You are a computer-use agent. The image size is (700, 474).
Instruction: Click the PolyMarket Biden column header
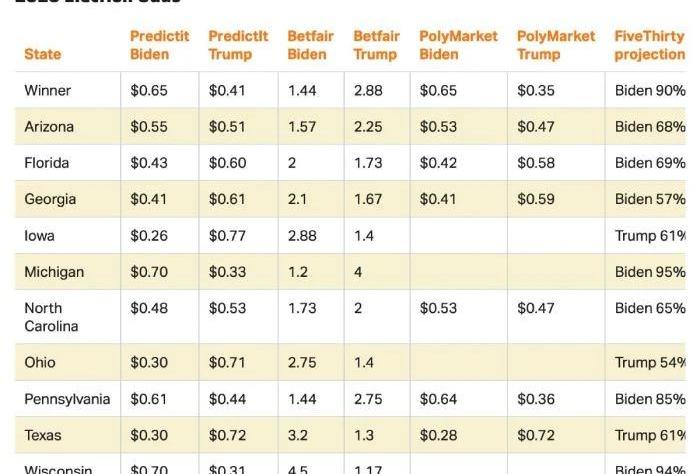click(458, 45)
